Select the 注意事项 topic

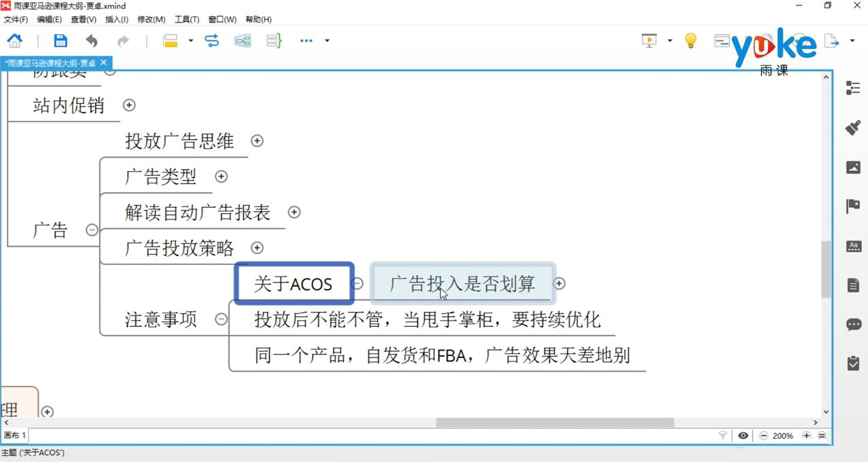160,319
